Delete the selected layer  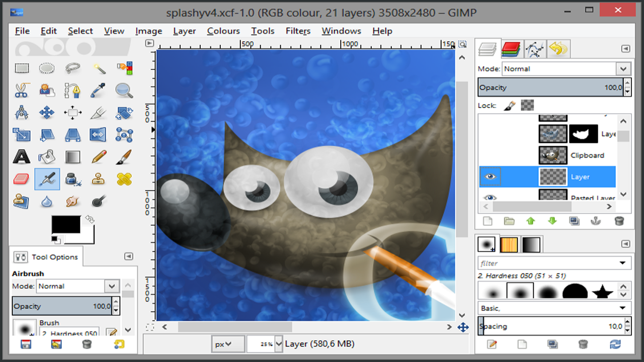618,221
